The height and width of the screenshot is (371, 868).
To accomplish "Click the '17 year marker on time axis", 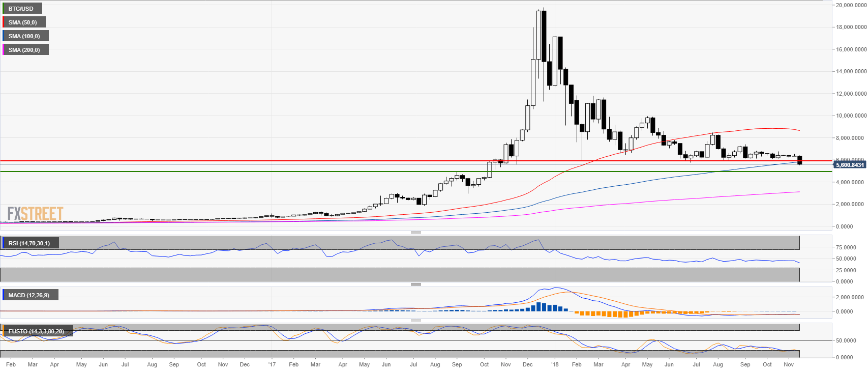I will tap(272, 364).
